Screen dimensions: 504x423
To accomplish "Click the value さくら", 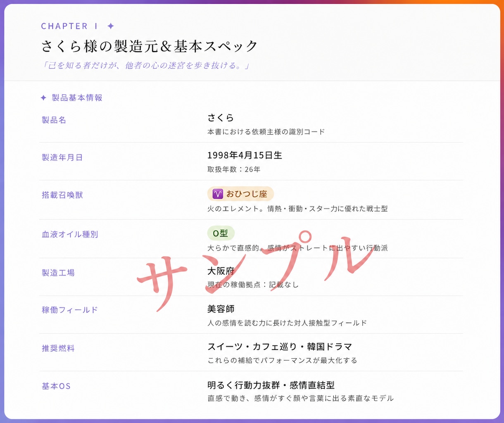I will [221, 118].
